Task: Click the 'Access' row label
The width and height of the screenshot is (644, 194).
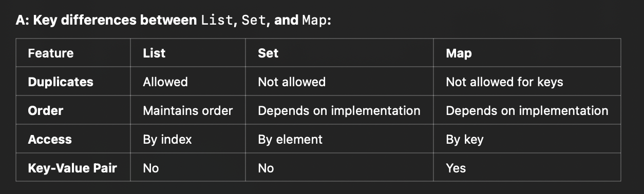Action: (x=50, y=139)
